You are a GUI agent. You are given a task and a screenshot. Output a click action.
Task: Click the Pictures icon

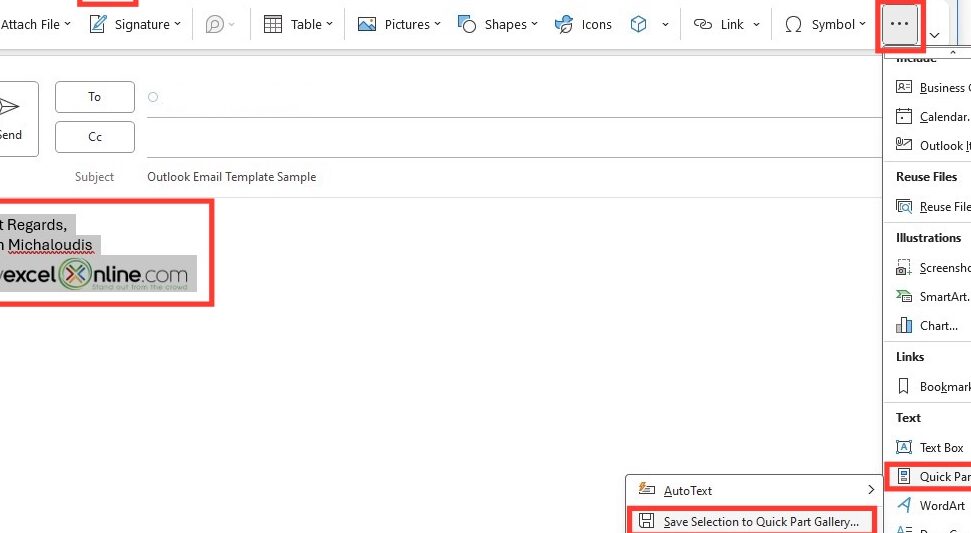click(x=367, y=24)
